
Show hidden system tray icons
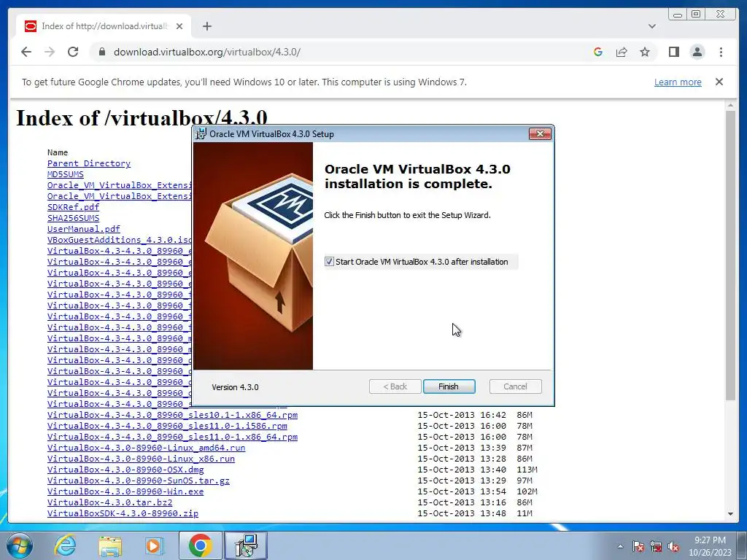620,546
